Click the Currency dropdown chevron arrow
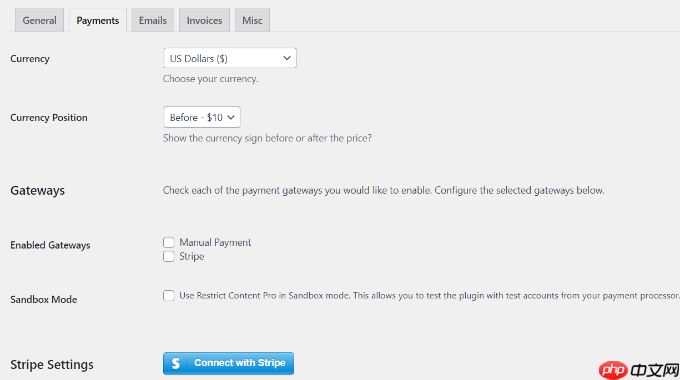Viewport: 680px width, 380px height. (287, 58)
